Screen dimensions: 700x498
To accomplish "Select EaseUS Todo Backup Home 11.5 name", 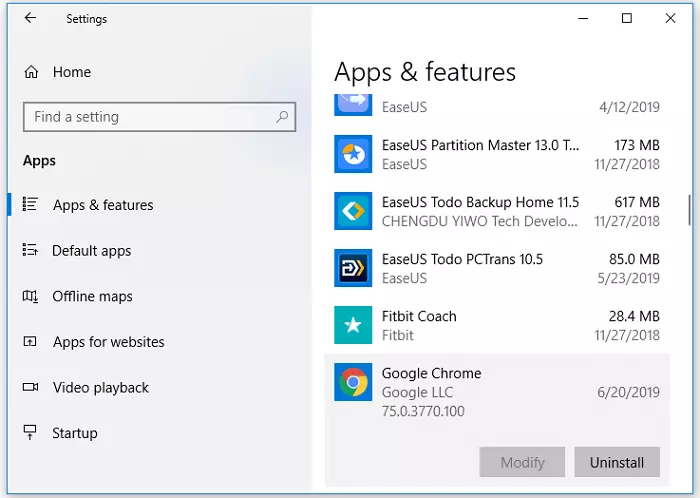I will pos(480,202).
